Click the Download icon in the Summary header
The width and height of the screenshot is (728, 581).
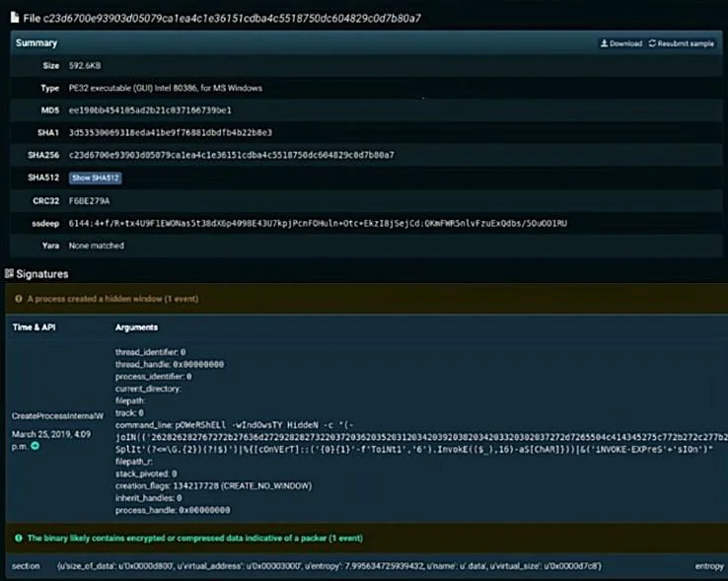[604, 43]
